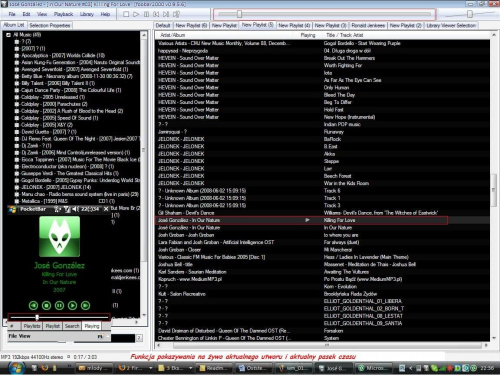This screenshot has height=375, width=500.
Task: Click the green play button in the PocketBar player
Action: (x=72, y=305)
